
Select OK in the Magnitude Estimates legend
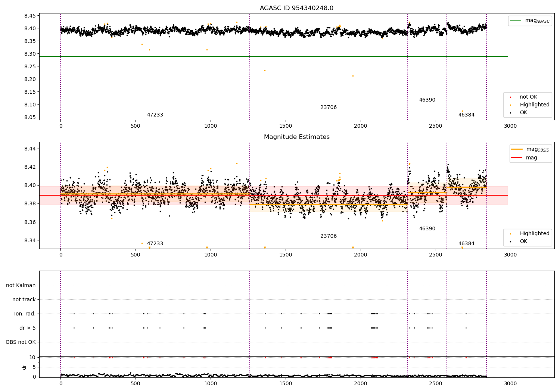pos(523,242)
